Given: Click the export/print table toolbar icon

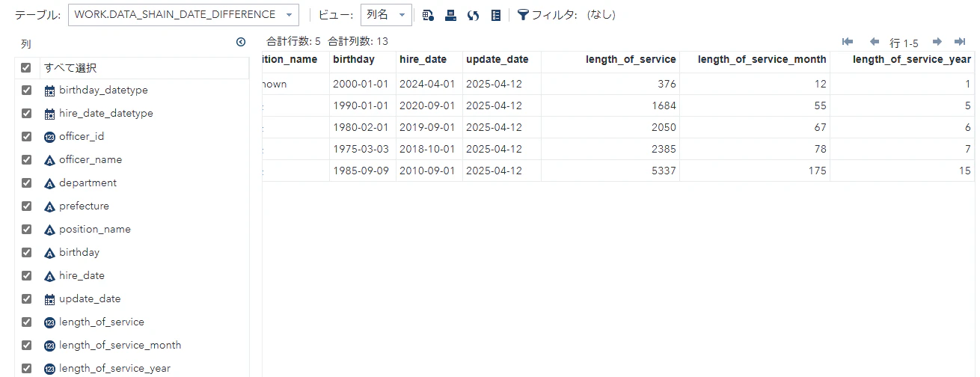Looking at the screenshot, I should point(450,15).
